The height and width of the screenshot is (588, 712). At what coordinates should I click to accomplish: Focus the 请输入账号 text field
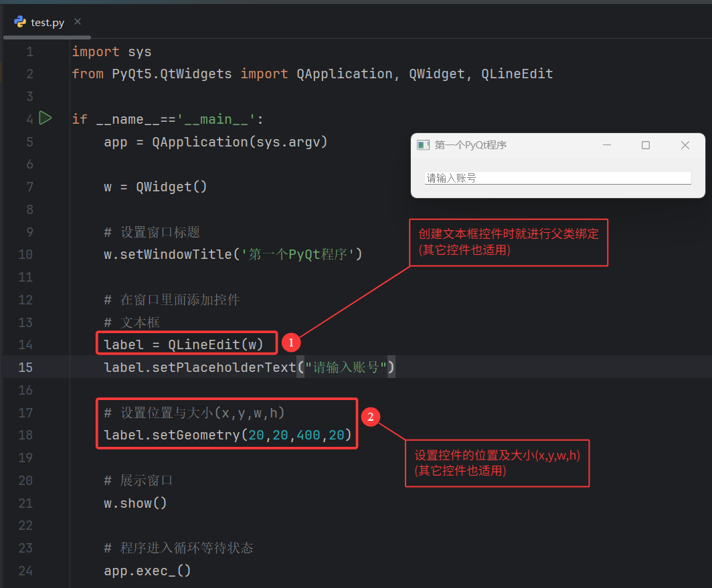(x=557, y=178)
